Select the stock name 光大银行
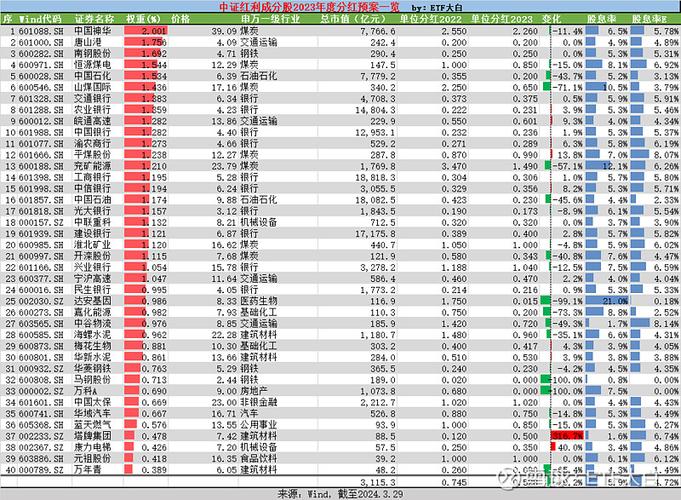Image resolution: width=681 pixels, height=500 pixels. 93,211
